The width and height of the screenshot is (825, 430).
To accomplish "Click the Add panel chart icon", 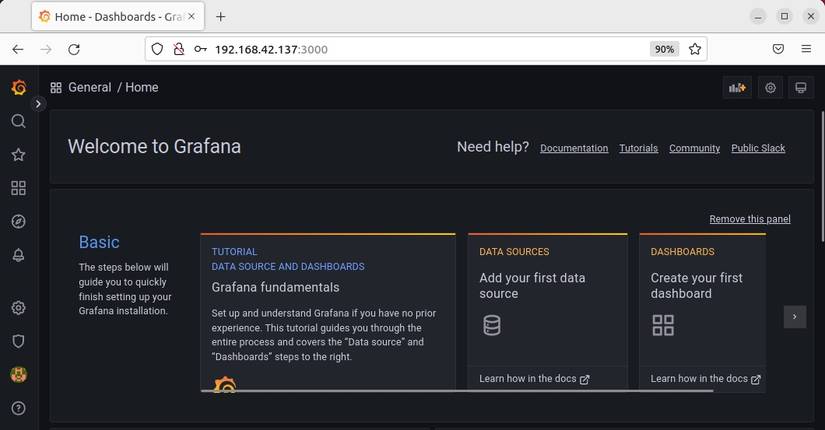I will click(737, 88).
